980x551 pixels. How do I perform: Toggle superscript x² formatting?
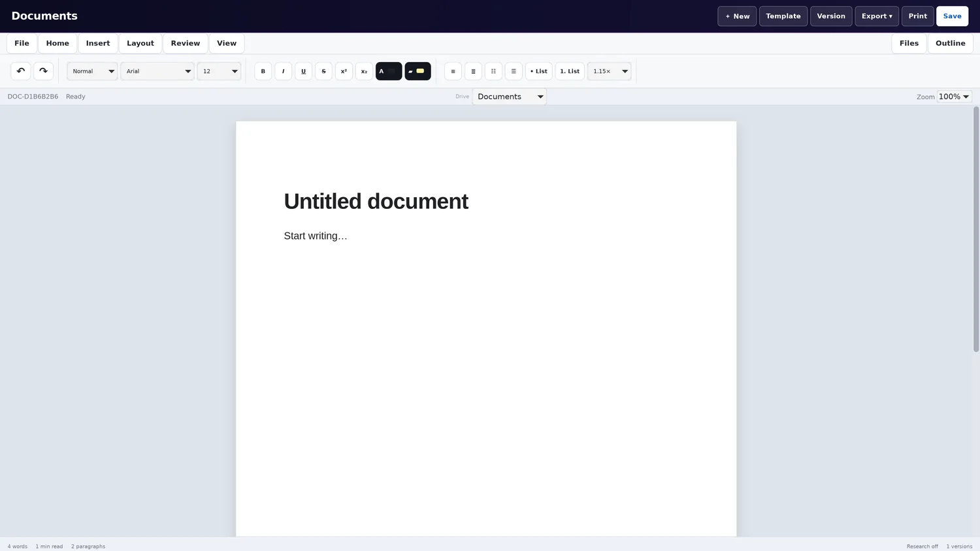[344, 71]
